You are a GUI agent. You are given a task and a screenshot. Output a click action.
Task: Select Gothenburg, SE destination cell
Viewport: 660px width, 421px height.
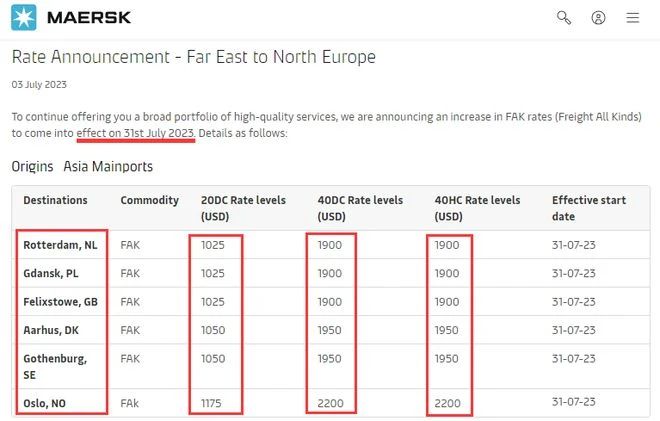(55, 367)
